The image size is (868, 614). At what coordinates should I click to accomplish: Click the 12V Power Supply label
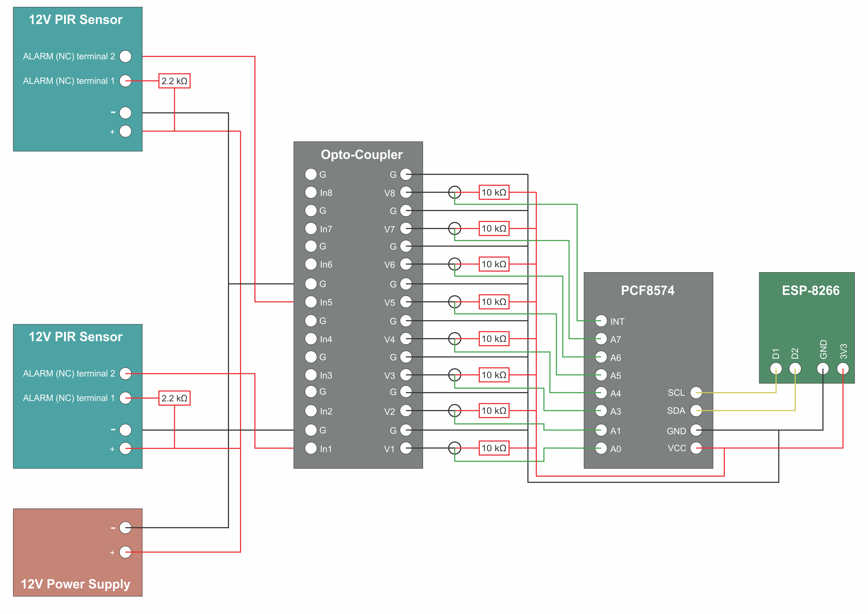pyautogui.click(x=76, y=584)
